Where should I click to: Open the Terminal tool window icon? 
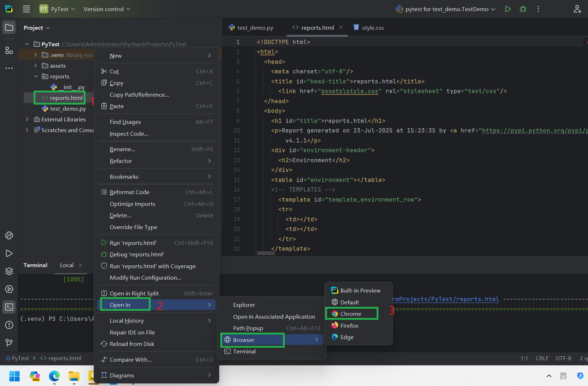click(x=9, y=307)
